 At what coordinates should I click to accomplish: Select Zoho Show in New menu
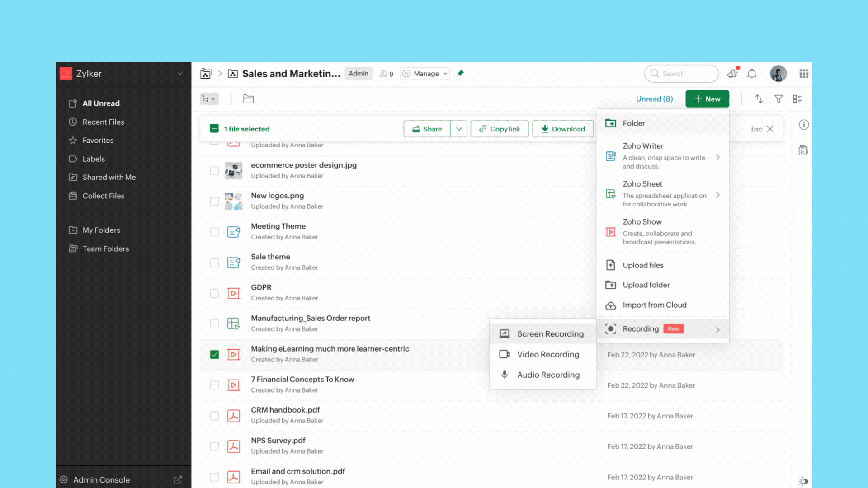663,232
